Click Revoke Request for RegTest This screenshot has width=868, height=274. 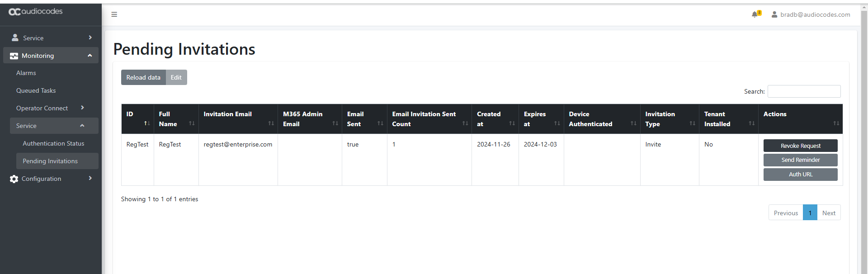click(x=800, y=146)
